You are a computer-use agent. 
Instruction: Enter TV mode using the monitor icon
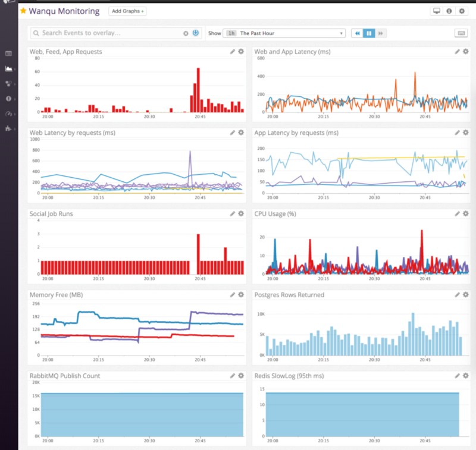[x=437, y=11]
